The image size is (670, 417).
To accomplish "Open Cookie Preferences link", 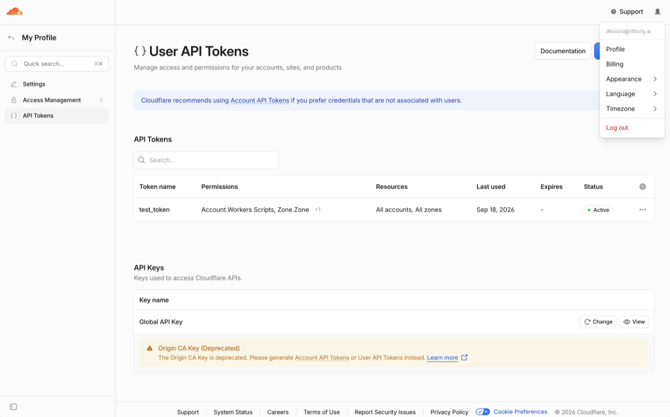I will [520, 411].
